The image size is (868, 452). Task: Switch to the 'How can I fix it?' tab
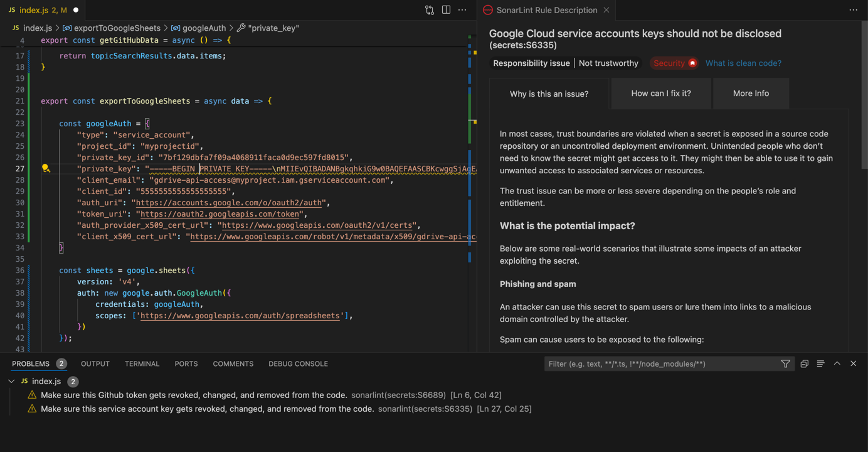[x=660, y=93]
